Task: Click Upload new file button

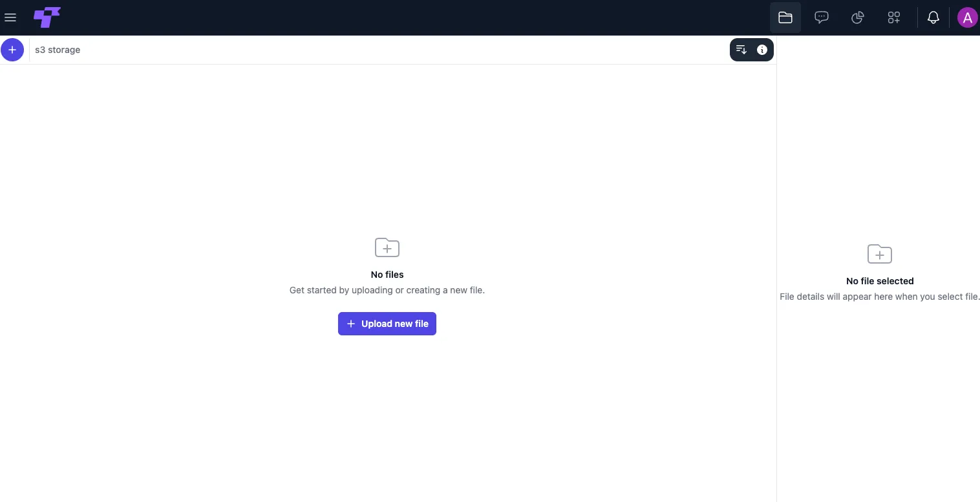Action: coord(387,324)
